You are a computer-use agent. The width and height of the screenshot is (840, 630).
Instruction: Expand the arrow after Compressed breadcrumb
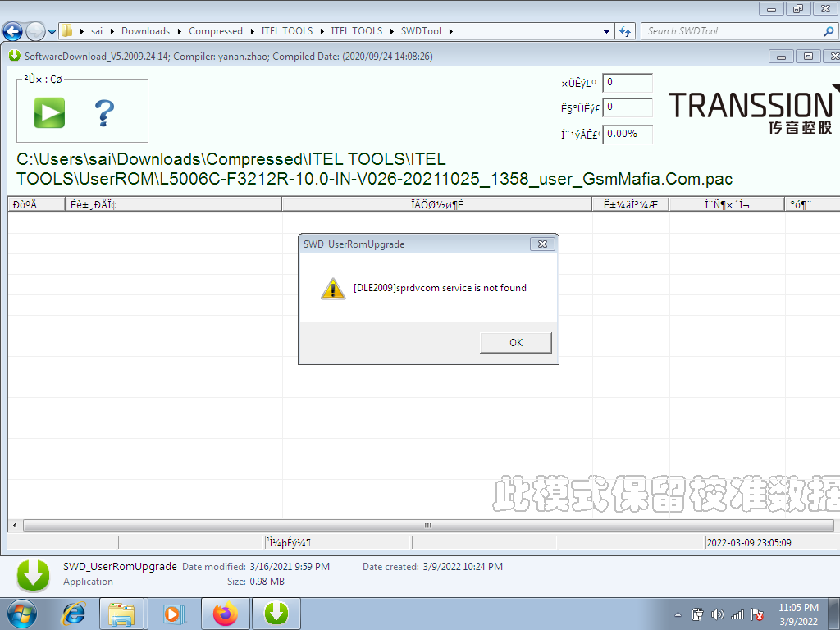point(252,32)
